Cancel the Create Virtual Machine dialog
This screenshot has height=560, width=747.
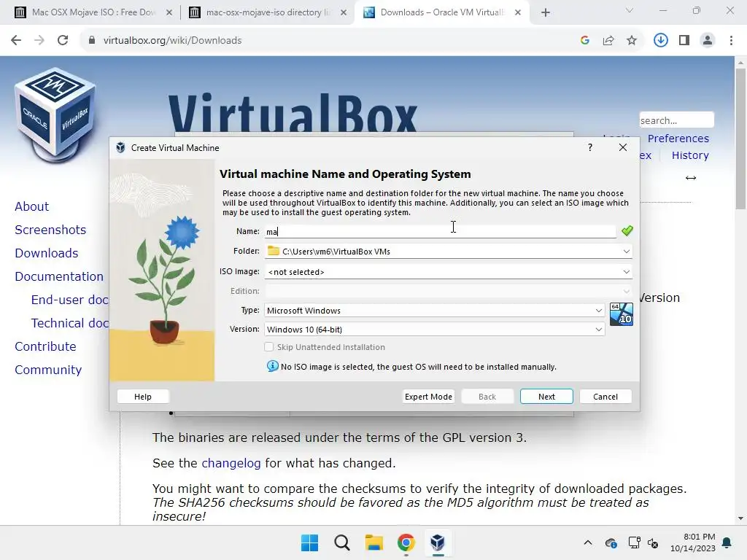(605, 397)
